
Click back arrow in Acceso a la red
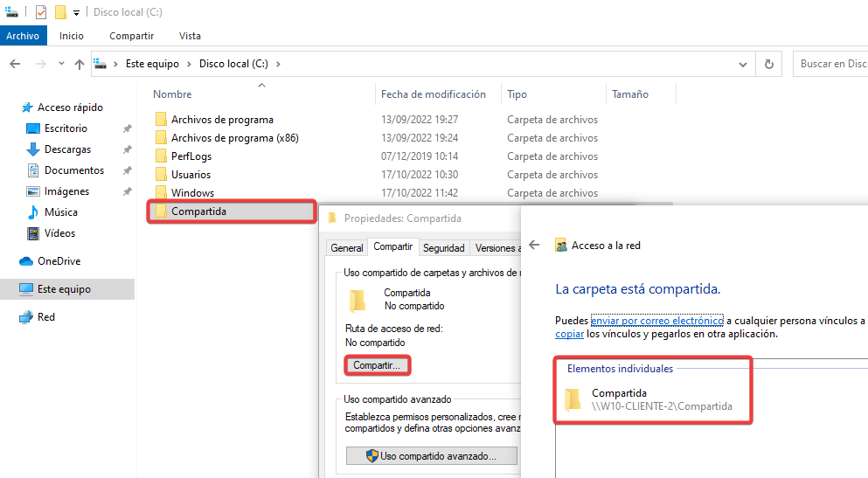click(535, 246)
